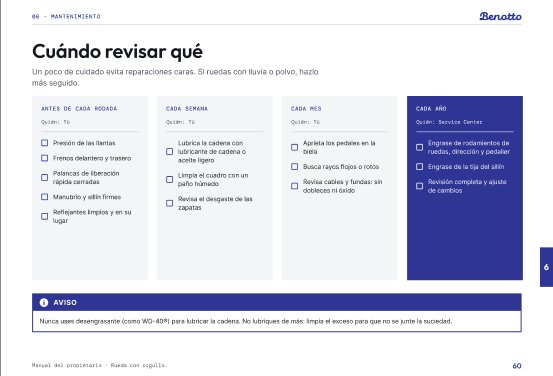The image size is (553, 376).
Task: Check Engrase de rodamientos de ruedas box
Action: pyautogui.click(x=419, y=147)
